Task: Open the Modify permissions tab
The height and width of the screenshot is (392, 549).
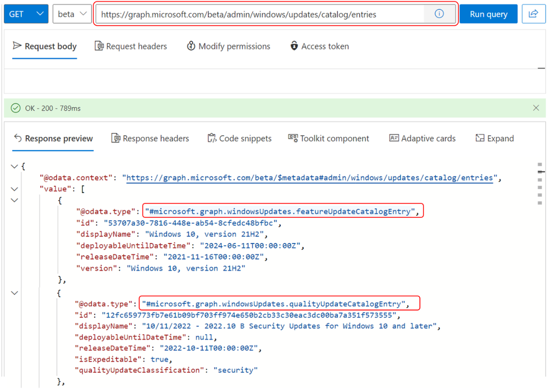Action: [x=228, y=46]
